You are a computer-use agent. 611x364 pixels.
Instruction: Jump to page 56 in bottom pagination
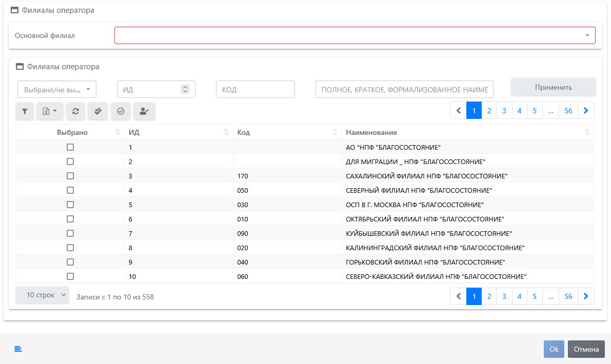click(568, 296)
